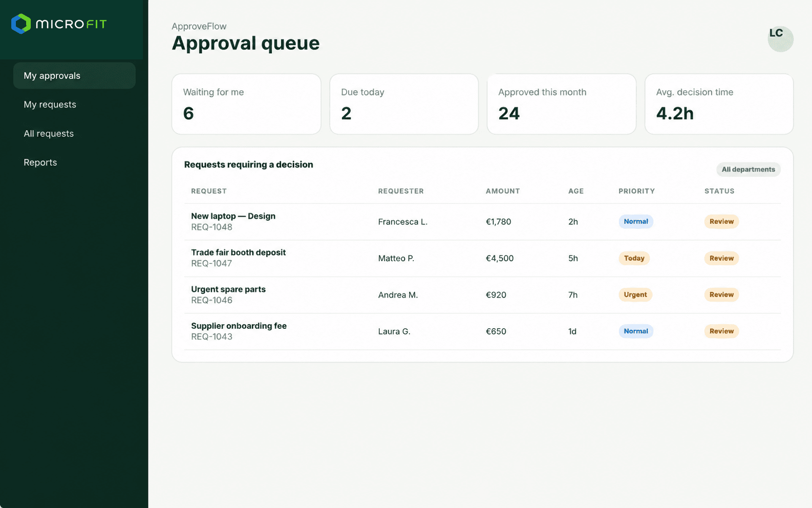
Task: Click requester Francesca L.
Action: tap(403, 222)
